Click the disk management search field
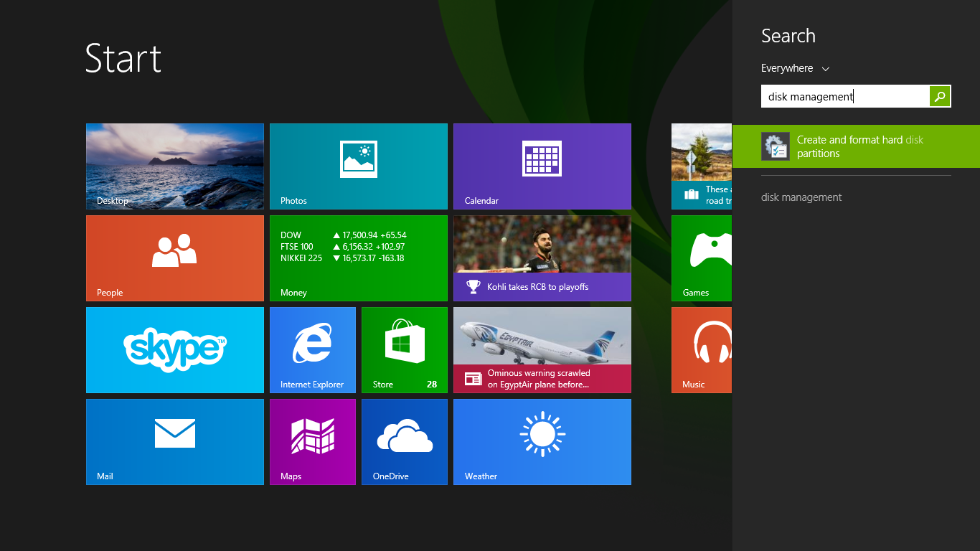980x551 pixels. click(x=845, y=96)
